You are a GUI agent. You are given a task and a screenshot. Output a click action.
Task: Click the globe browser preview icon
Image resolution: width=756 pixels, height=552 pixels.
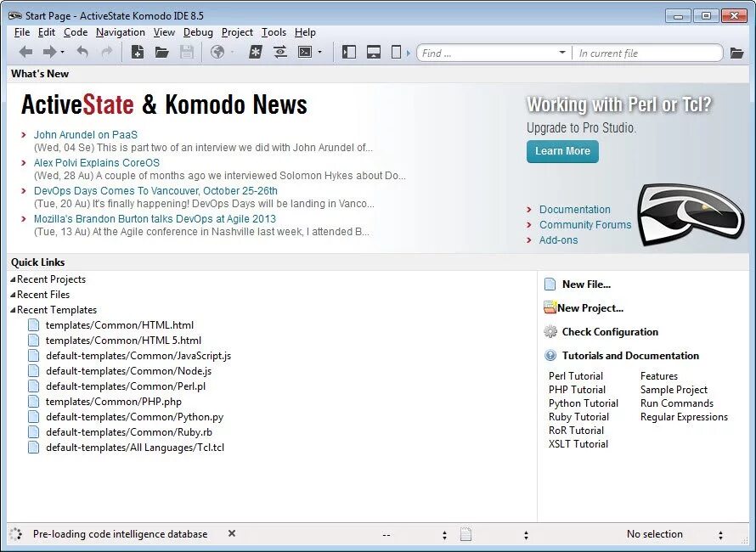tap(217, 52)
